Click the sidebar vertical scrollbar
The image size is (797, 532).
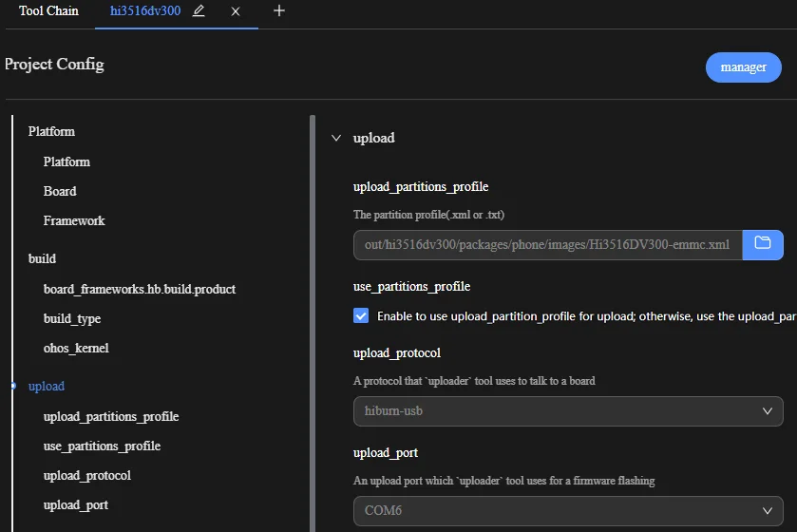pyautogui.click(x=313, y=323)
